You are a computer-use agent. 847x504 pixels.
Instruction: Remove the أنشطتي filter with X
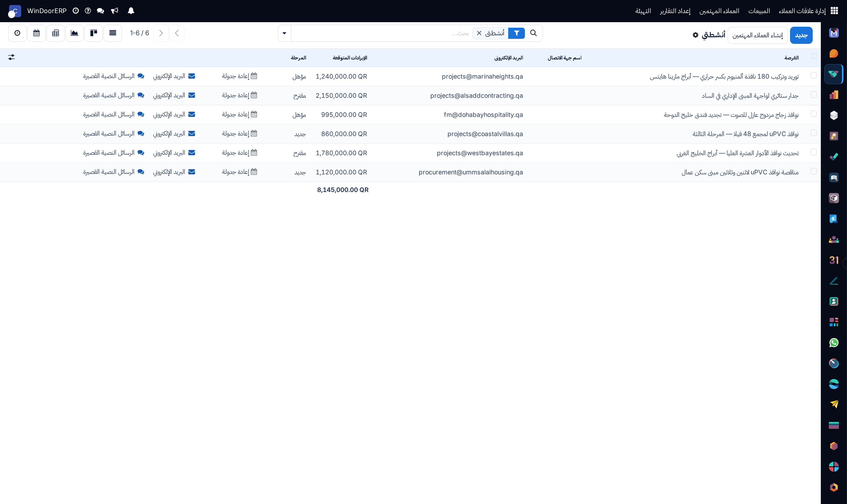479,33
